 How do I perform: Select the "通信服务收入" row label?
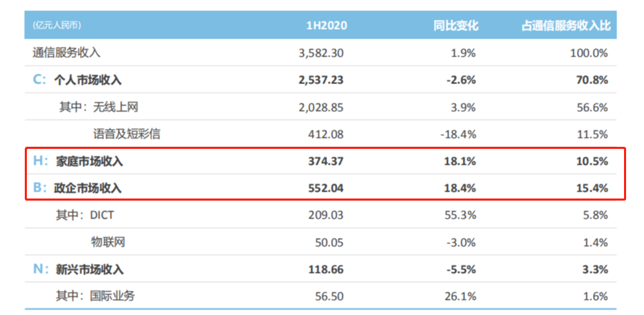[x=66, y=52]
